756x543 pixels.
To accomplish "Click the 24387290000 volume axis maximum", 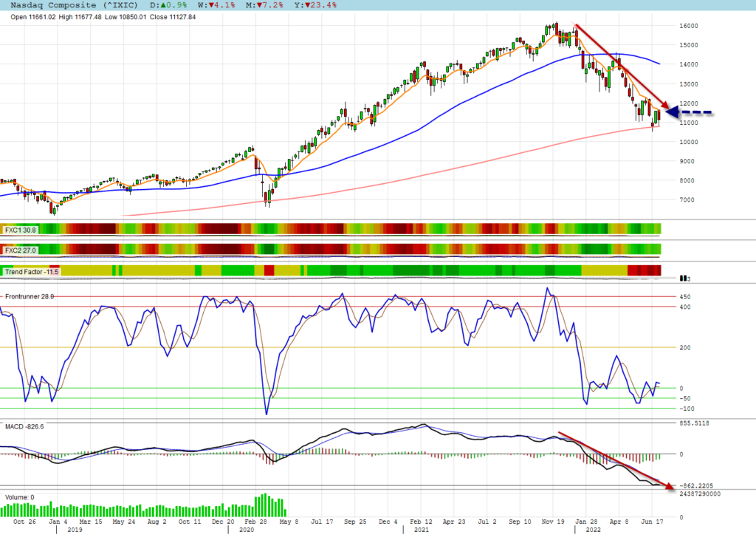I will (700, 494).
